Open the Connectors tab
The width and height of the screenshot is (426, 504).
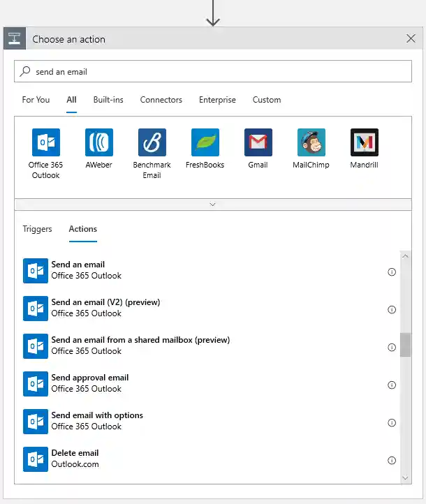tap(161, 100)
